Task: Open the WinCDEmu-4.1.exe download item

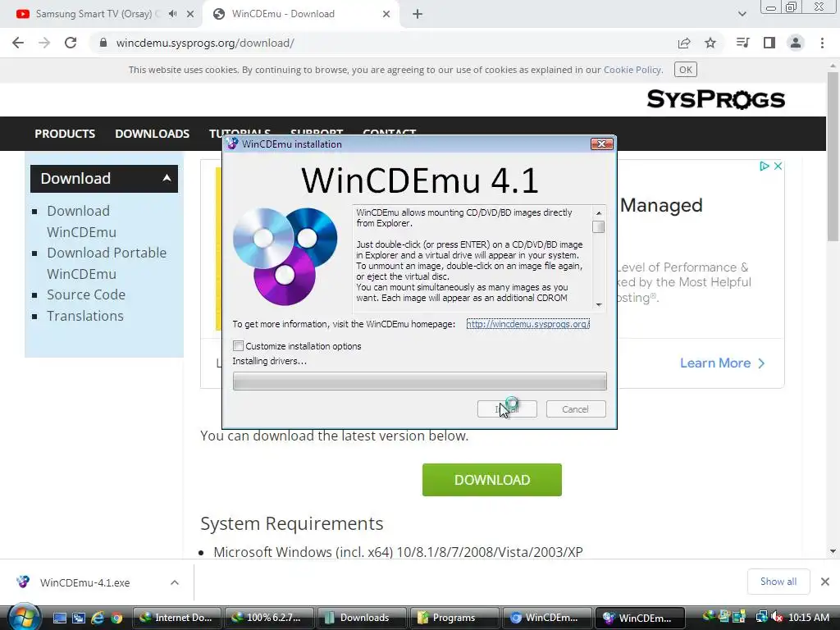Action: pyautogui.click(x=84, y=582)
